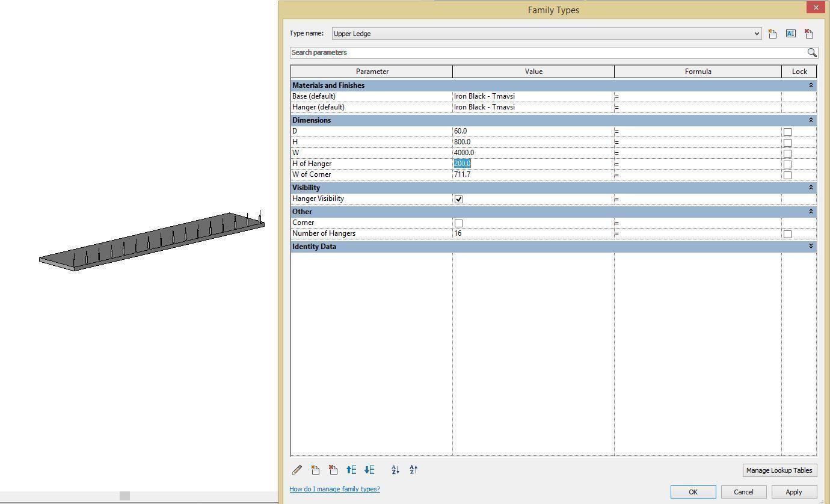
Task: Open the 'How do I manage family types?' link
Action: tap(334, 489)
